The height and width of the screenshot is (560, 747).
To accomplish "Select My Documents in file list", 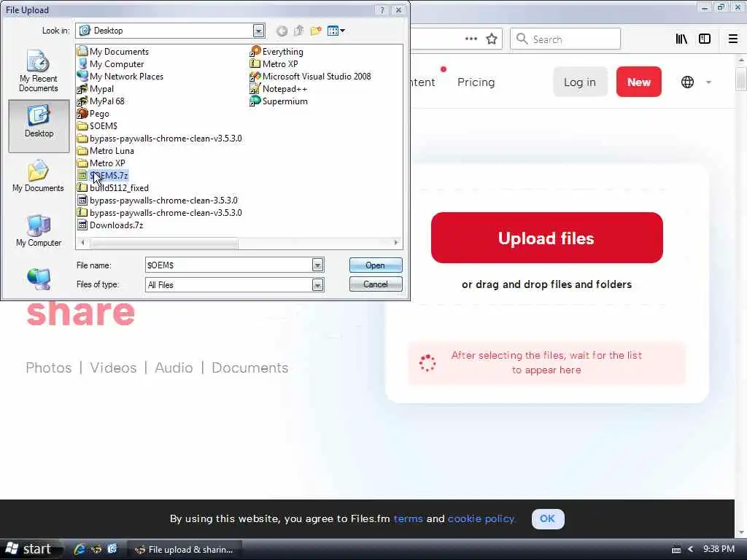I will 113,52.
